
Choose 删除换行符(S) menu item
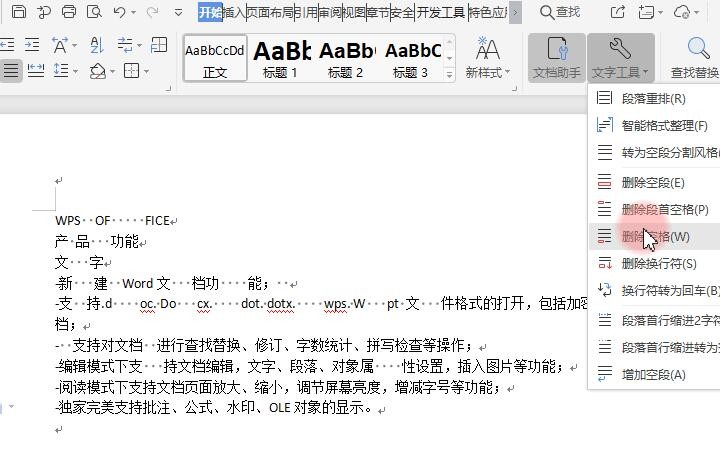click(654, 264)
